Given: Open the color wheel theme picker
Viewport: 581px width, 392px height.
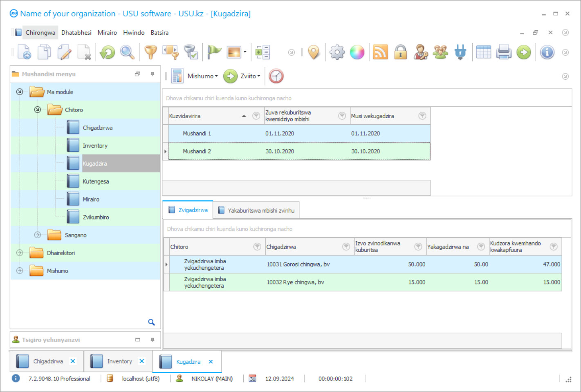Looking at the screenshot, I should tap(357, 52).
